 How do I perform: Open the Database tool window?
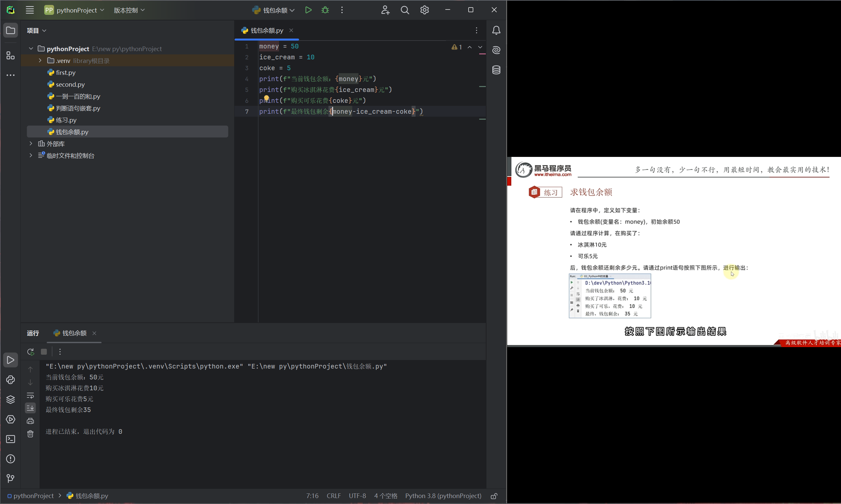point(496,70)
